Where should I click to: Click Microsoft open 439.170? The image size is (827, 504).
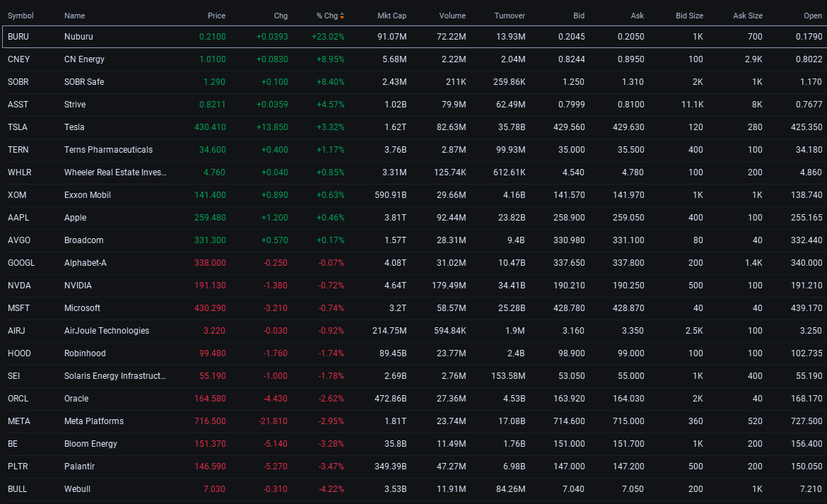pyautogui.click(x=807, y=308)
